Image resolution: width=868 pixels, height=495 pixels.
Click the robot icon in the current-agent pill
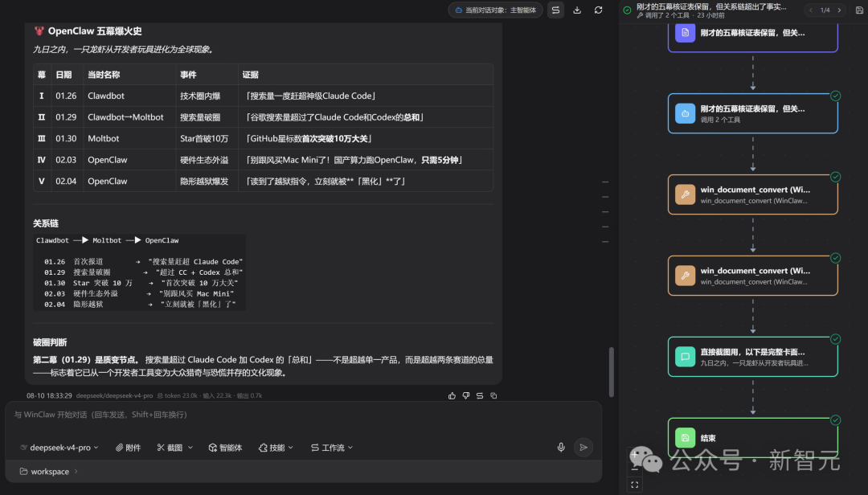[458, 10]
